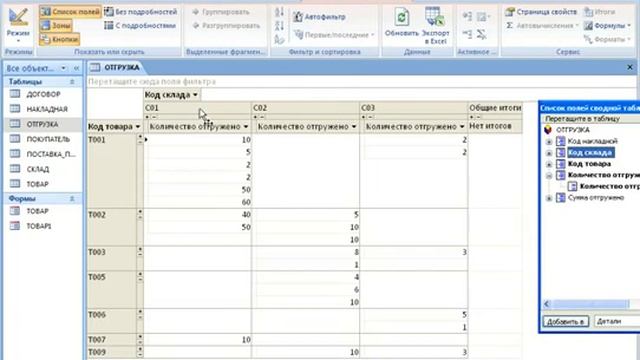Click the field list horizontal scrollbar
640x360 pixels.
coord(591,304)
